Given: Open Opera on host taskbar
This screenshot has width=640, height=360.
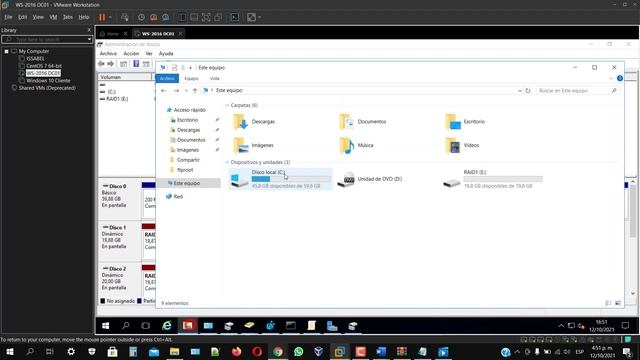Looking at the screenshot, I should [x=257, y=351].
